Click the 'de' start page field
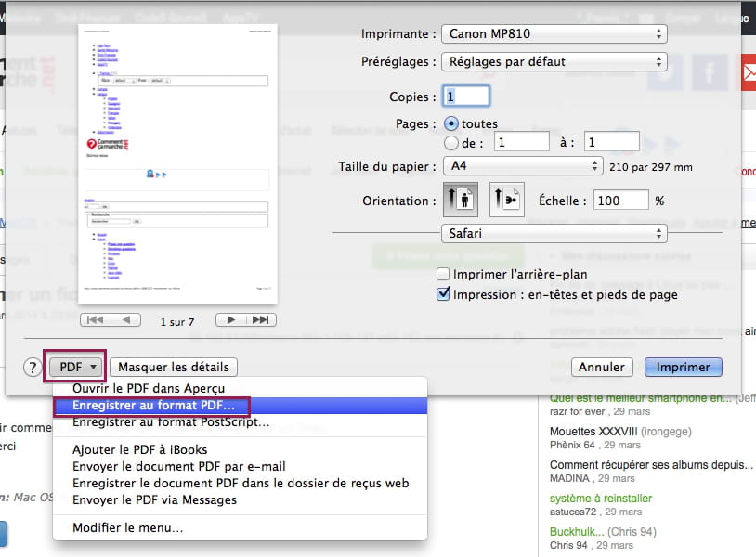The width and height of the screenshot is (756, 557). click(522, 142)
